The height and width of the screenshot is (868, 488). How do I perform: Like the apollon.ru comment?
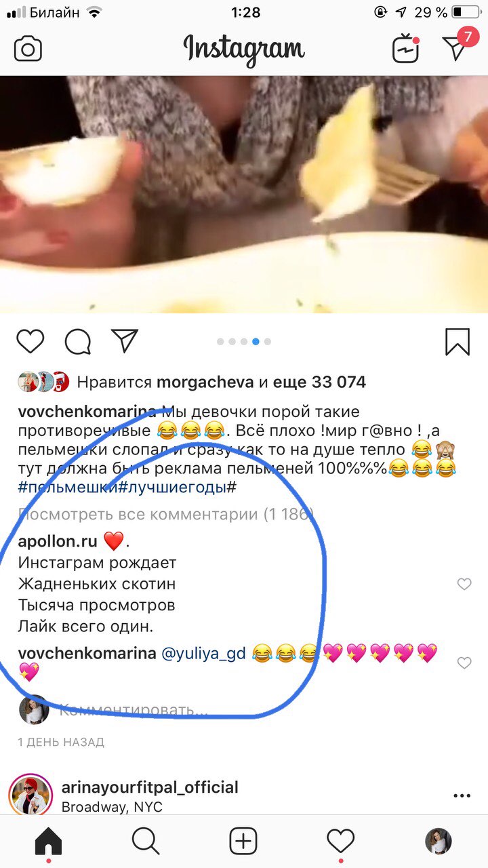click(x=464, y=584)
